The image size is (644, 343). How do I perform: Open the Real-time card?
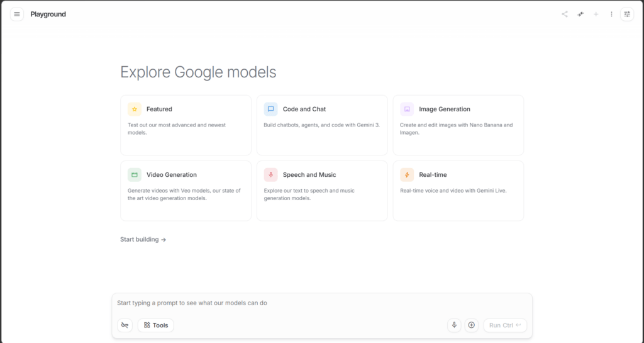pos(458,191)
